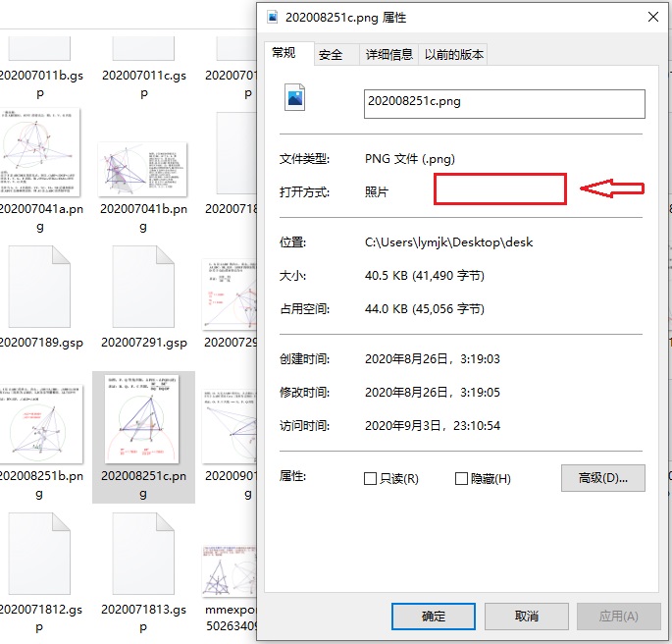
Task: Open the 以前的版本 tab
Action: pos(454,54)
